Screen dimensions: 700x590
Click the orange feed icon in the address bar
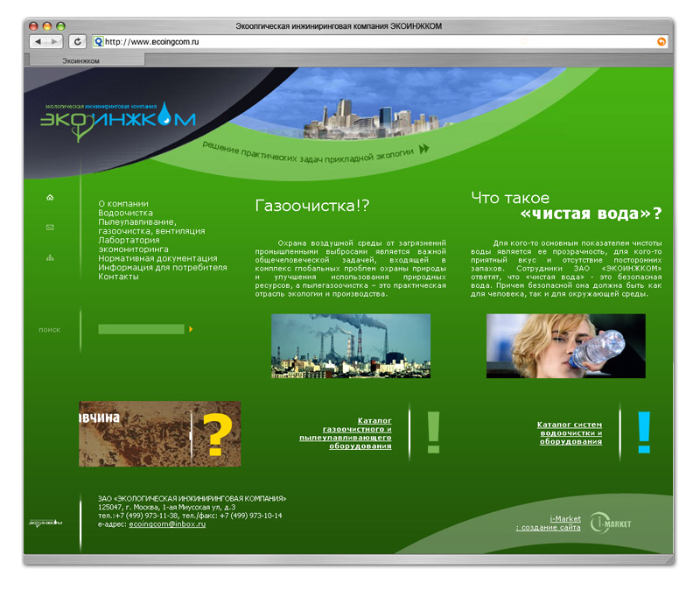[x=662, y=40]
